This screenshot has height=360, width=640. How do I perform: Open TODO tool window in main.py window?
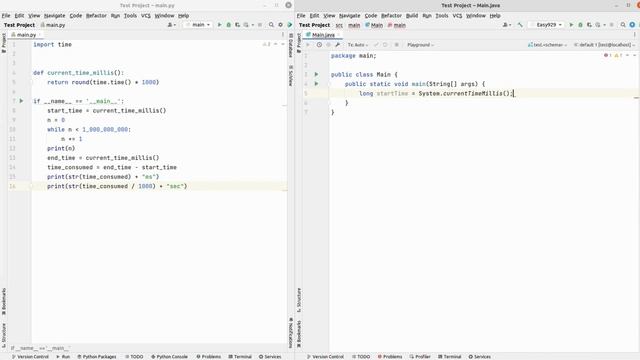click(134, 356)
